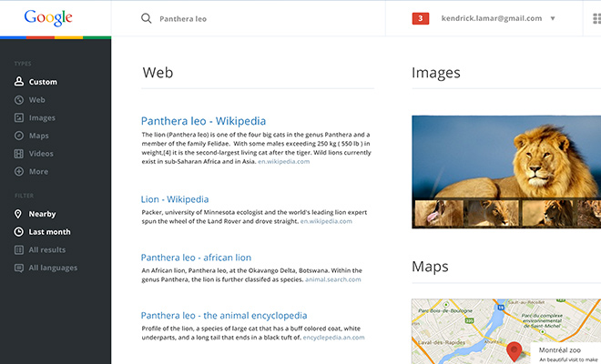The image size is (601, 364).
Task: Click the person icon beside Custom
Action: coord(19,81)
